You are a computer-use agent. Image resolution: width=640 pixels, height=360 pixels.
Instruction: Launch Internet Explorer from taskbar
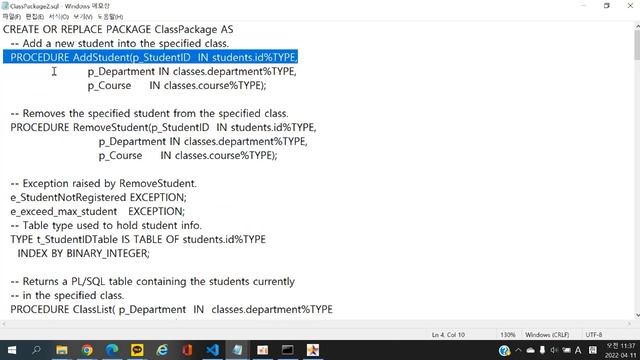tap(162, 350)
